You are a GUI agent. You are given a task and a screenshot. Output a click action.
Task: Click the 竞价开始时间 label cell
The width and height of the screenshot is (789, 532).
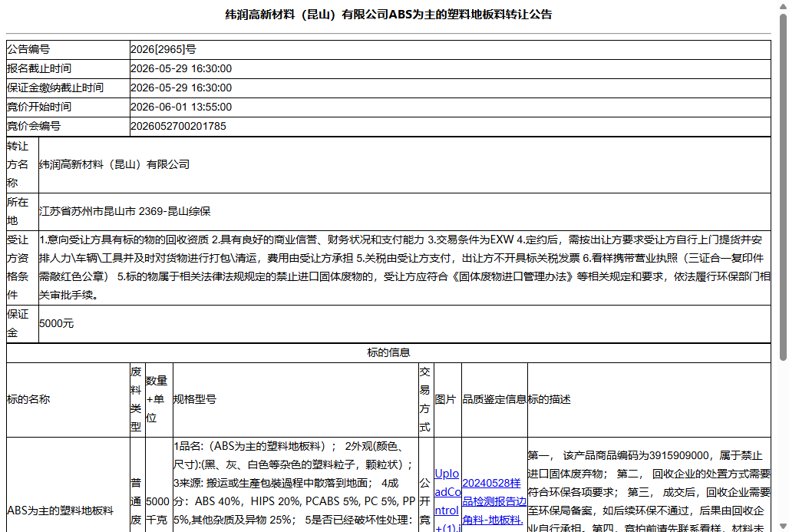[x=68, y=107]
